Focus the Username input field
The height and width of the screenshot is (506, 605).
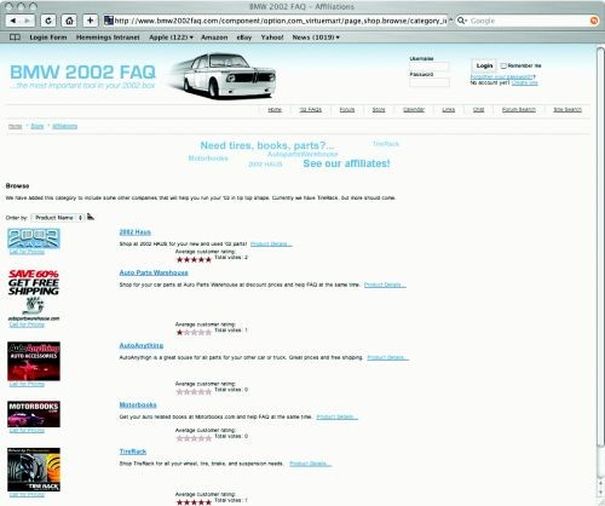(x=429, y=67)
